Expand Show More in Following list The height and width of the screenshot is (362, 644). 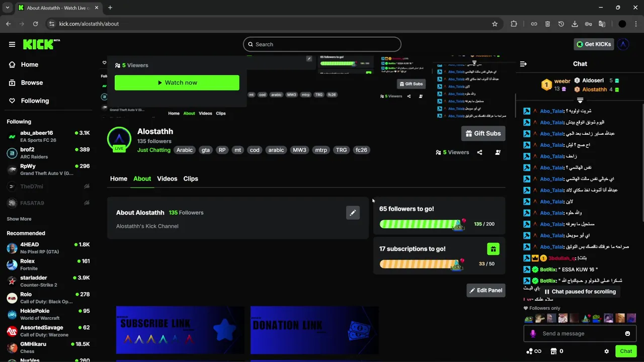click(x=19, y=219)
